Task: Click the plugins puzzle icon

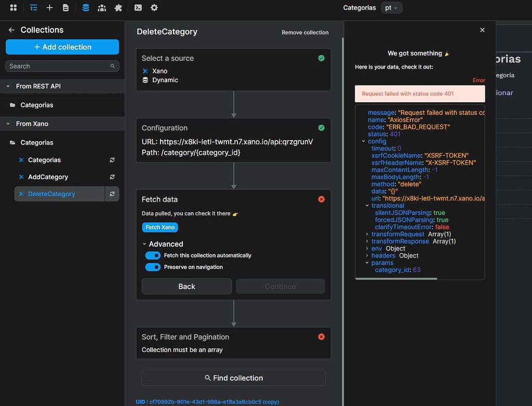Action: [117, 8]
